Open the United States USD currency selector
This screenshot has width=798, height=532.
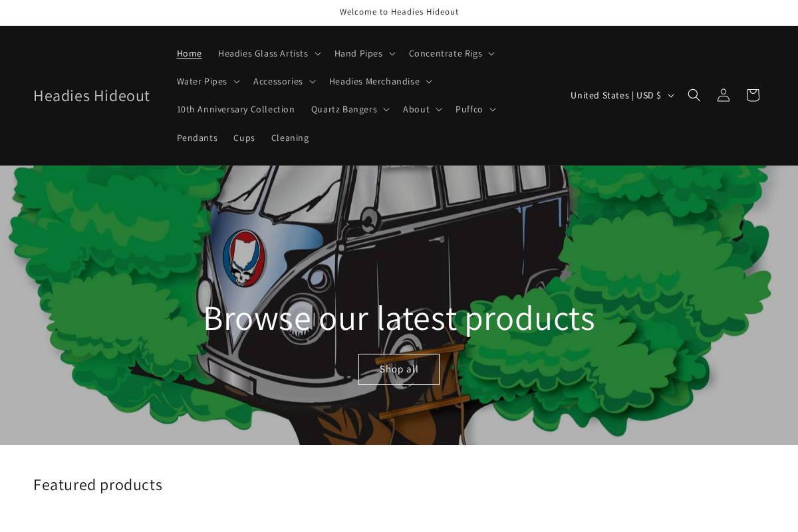point(621,95)
